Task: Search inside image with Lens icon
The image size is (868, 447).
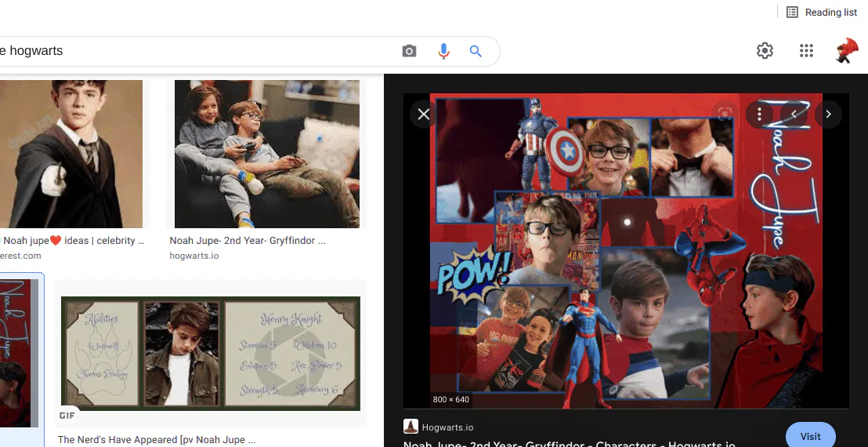Action: (x=725, y=114)
